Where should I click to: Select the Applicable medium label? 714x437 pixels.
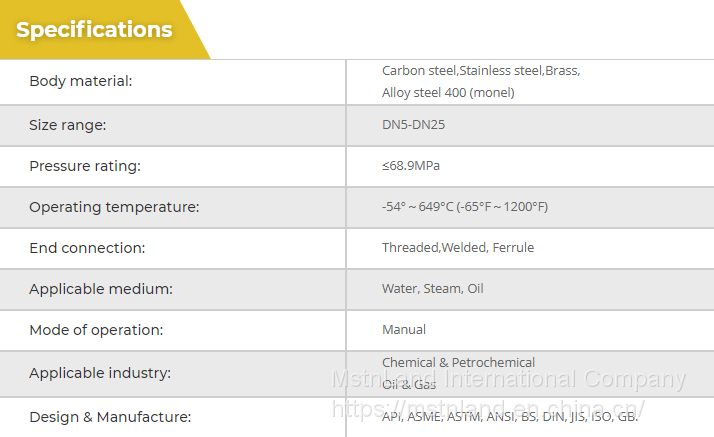[101, 289]
